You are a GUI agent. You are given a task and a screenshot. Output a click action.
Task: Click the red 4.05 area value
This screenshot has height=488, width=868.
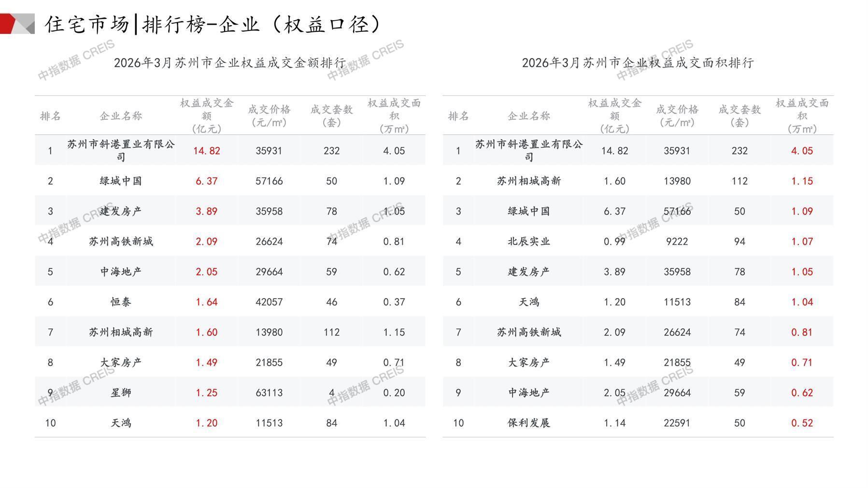click(802, 151)
